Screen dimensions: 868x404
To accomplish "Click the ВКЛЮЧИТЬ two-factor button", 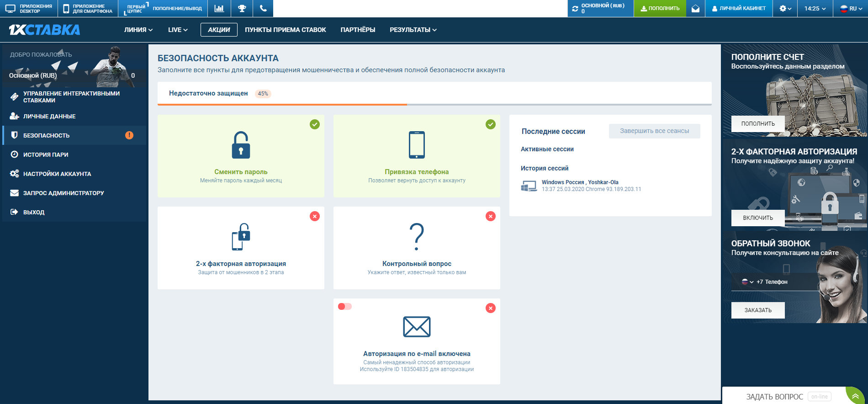I will tap(757, 218).
